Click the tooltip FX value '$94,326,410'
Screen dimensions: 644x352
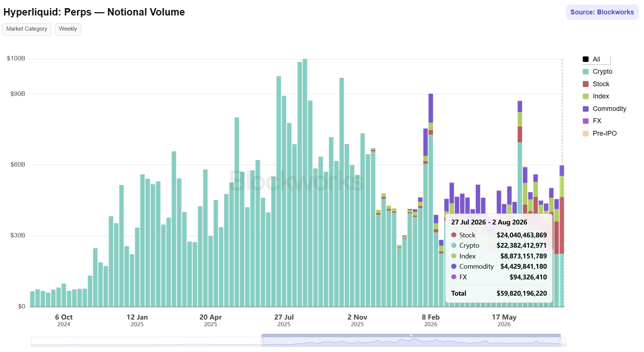(x=528, y=277)
